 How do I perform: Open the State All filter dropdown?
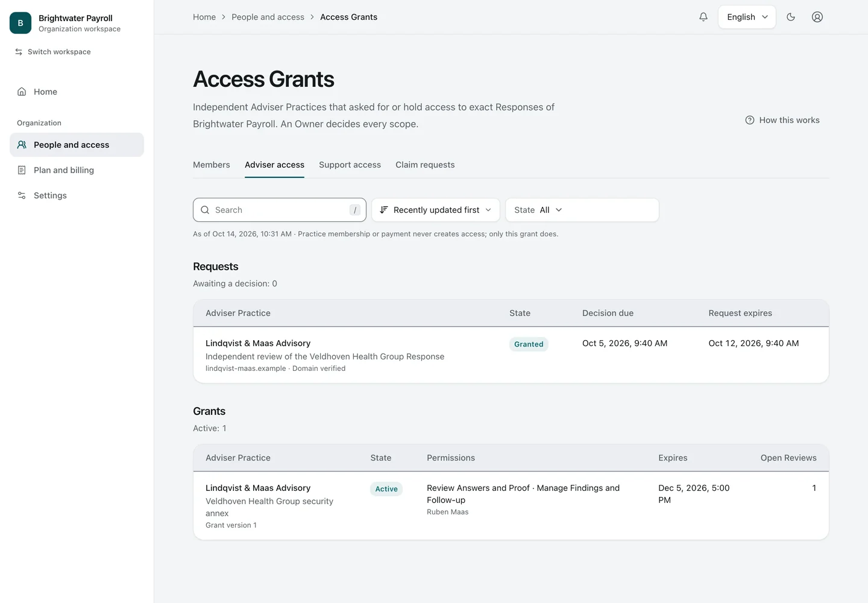click(x=582, y=210)
